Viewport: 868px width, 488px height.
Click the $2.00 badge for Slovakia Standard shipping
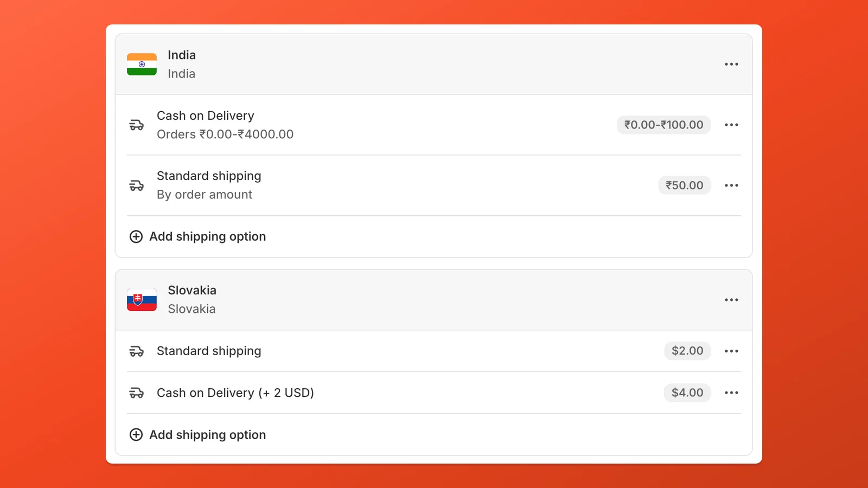[687, 351]
